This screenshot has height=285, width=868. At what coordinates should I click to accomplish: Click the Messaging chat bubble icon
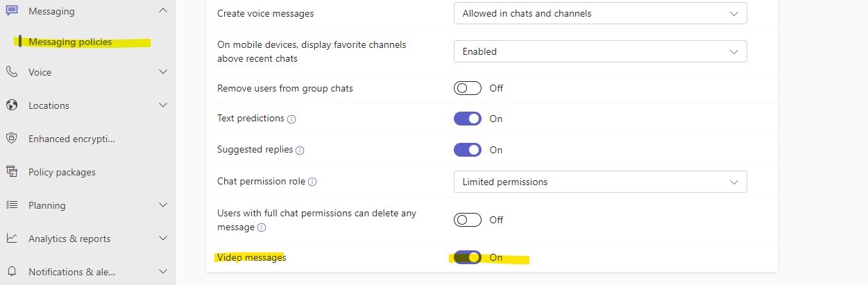12,10
